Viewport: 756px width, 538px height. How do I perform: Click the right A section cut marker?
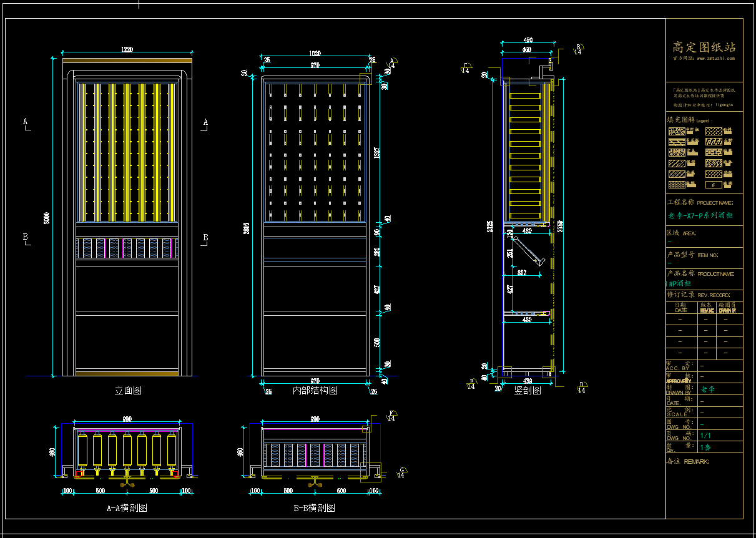(205, 123)
